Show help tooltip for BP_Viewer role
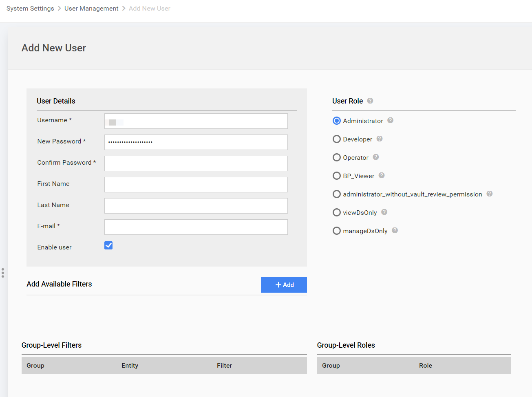 tap(382, 175)
